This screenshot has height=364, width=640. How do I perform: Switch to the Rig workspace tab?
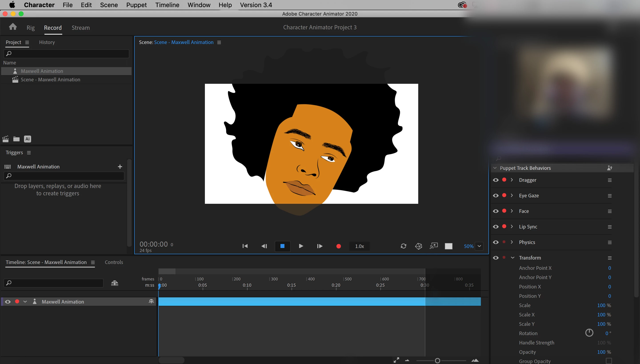click(31, 28)
